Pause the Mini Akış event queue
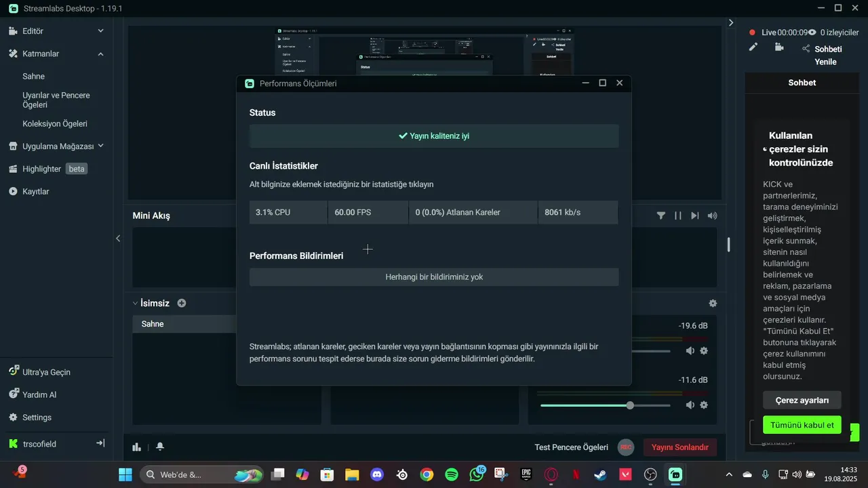Image resolution: width=868 pixels, height=488 pixels. tap(678, 216)
